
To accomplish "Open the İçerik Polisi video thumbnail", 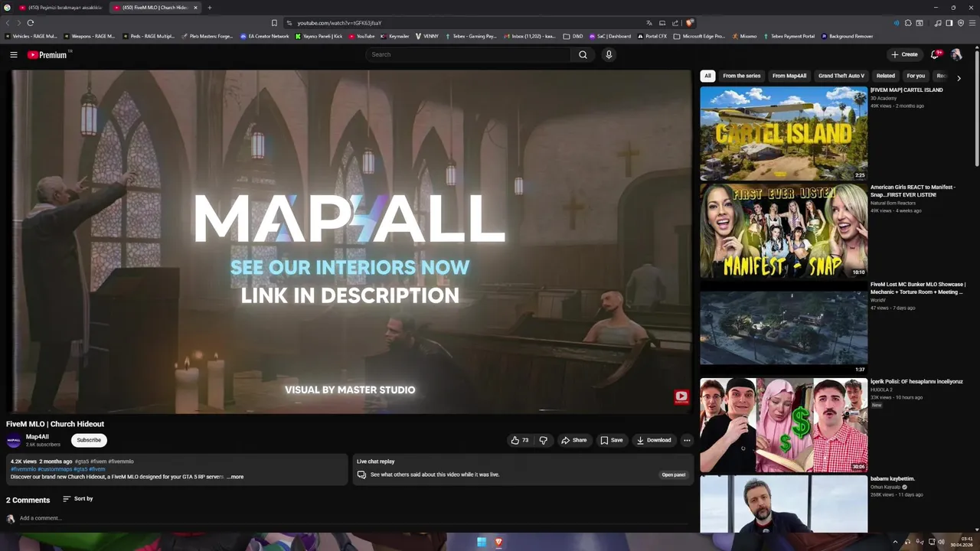I will click(x=784, y=425).
